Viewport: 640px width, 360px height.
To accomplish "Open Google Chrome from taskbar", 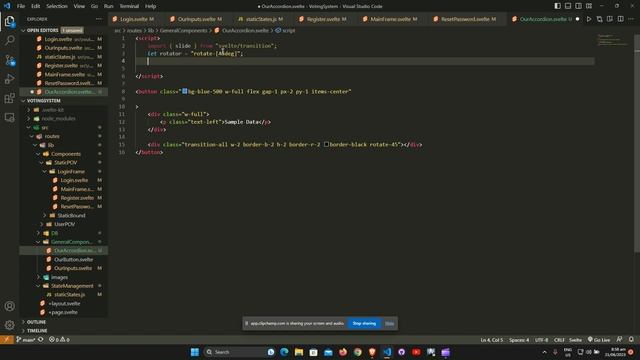I will click(358, 352).
